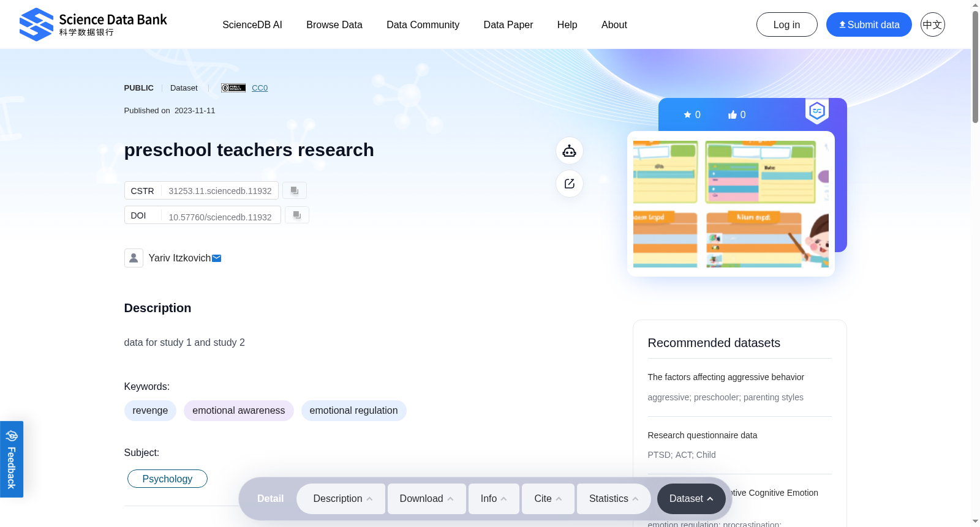Viewport: 980px width, 527px height.
Task: Click the Psychology subject tag
Action: point(167,479)
